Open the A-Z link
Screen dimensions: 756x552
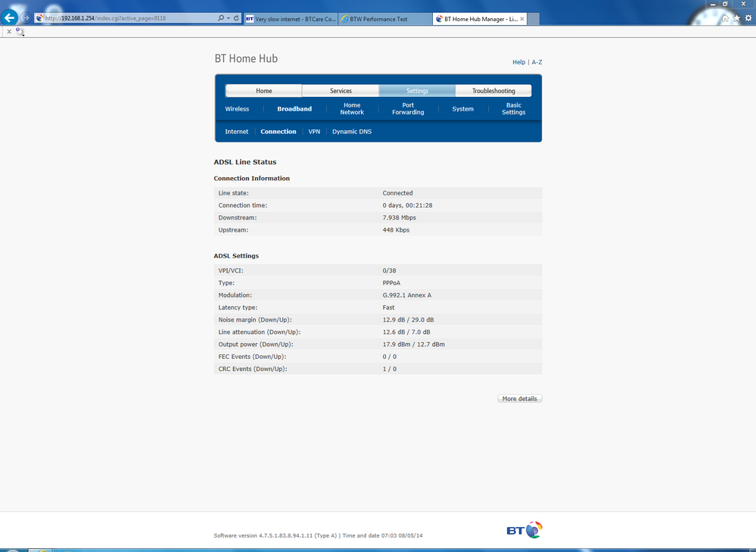(537, 62)
